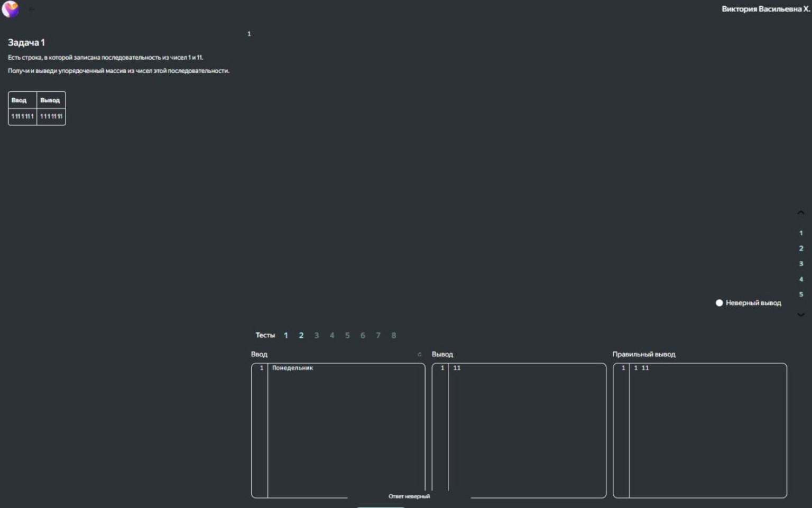Screen dimensions: 812x508
Task: Click the reset icon above the Ввод field
Action: click(419, 355)
